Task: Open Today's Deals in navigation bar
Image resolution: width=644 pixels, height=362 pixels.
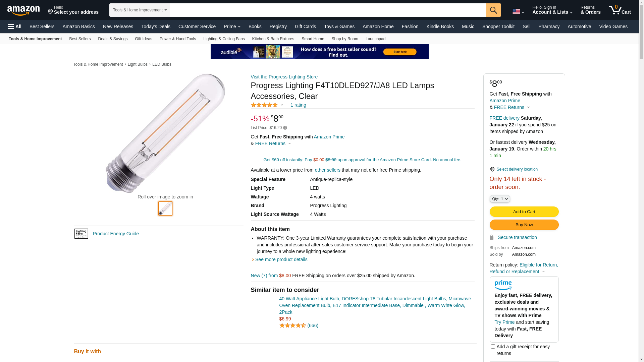Action: click(x=156, y=26)
